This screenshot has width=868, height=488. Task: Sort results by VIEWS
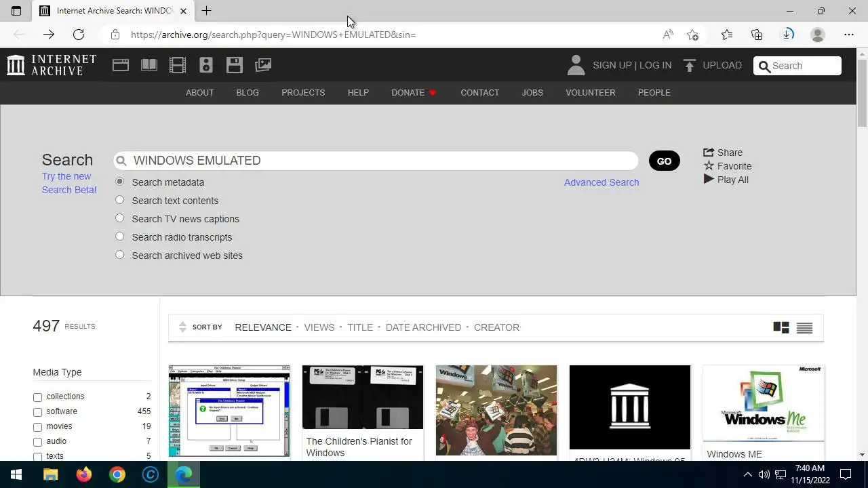[319, 327]
